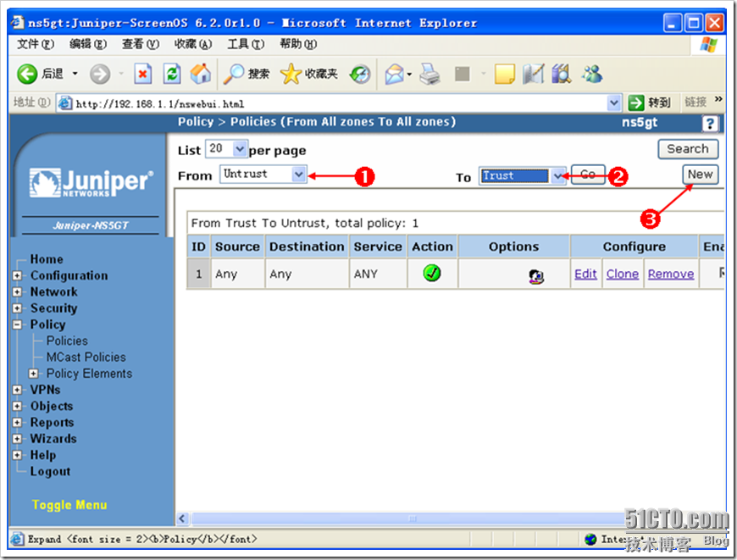
Task: Open the Messenger people toolbar icon
Action: coord(592,74)
